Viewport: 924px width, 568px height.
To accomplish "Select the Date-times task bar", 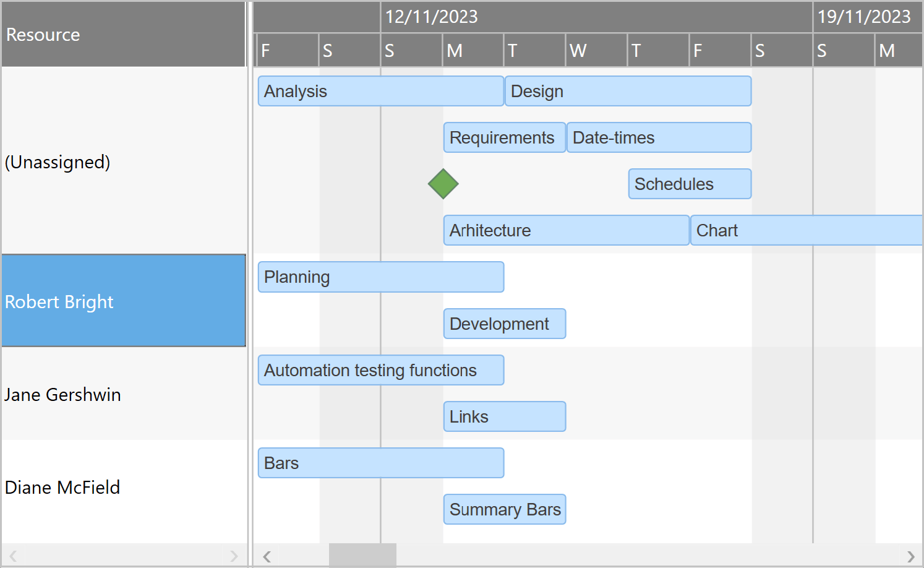I will (x=659, y=137).
